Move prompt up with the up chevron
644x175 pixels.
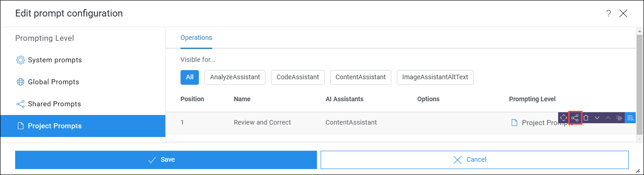[x=608, y=118]
